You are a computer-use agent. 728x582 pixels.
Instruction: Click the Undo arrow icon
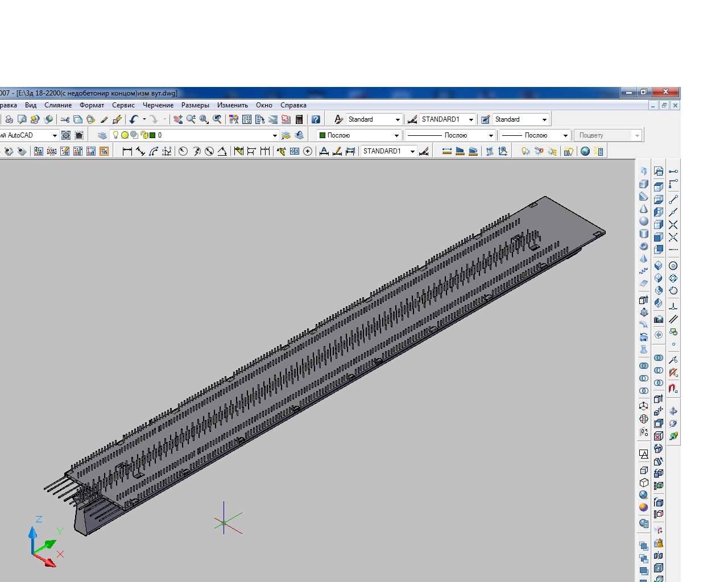coord(134,119)
